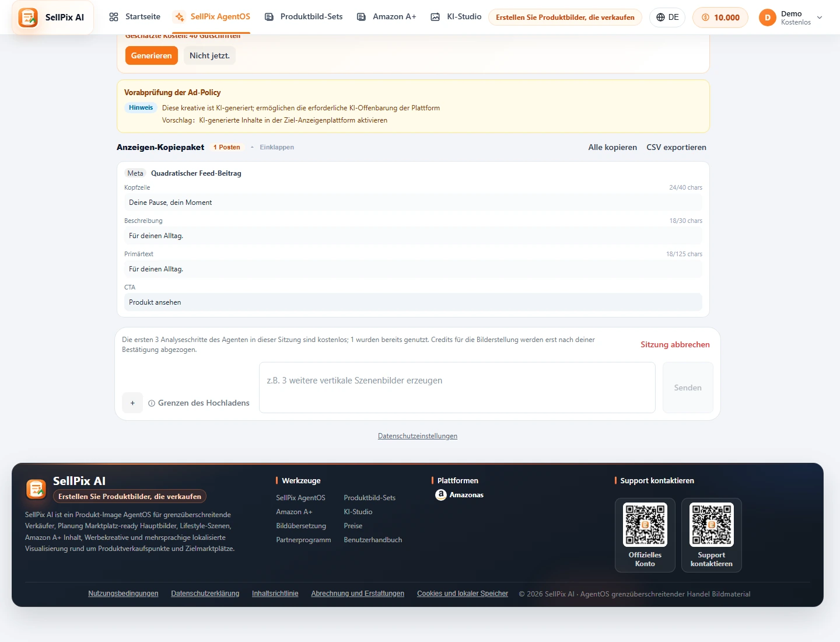Open the footer Preise link
The height and width of the screenshot is (642, 840).
353,526
